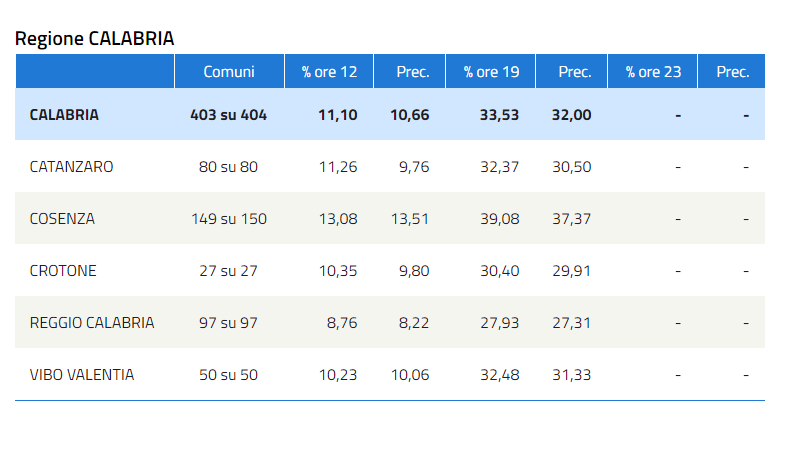Screen dimensions: 812x455
Task: Click the 403 su 404 comuni cell
Action: [x=228, y=115]
